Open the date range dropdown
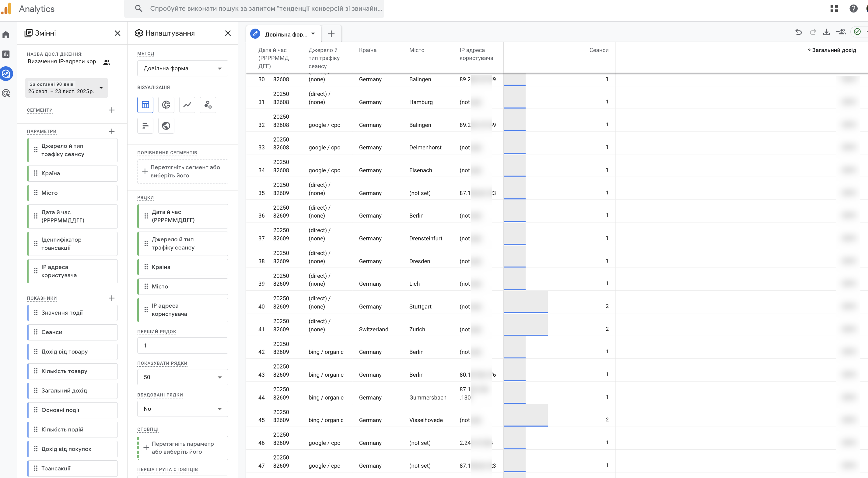 (x=66, y=88)
